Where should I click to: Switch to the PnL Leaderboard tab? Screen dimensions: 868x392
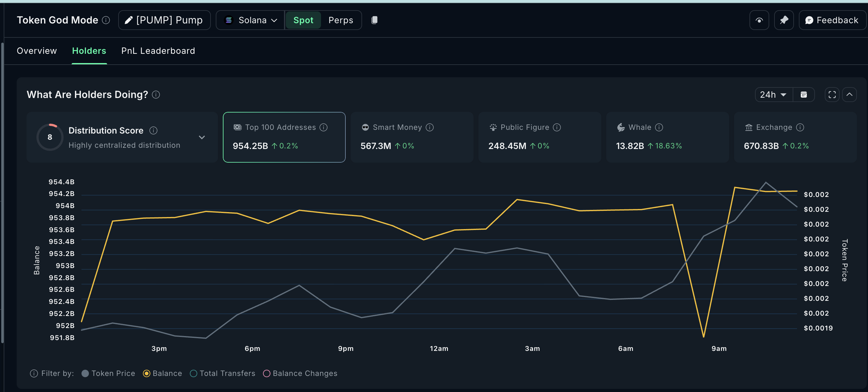pos(158,51)
